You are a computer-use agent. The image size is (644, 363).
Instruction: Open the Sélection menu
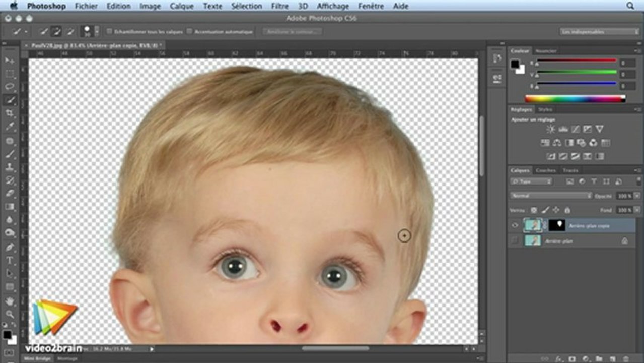point(247,6)
